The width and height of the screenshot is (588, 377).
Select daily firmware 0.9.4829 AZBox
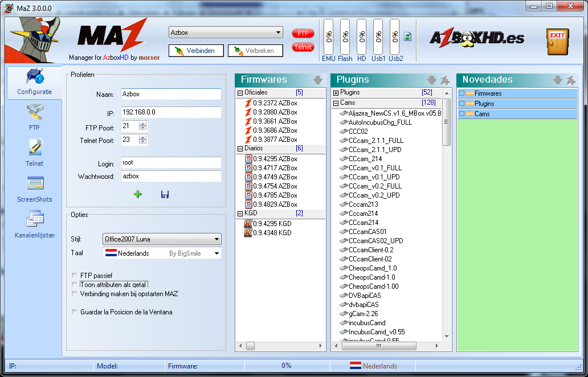(x=271, y=204)
